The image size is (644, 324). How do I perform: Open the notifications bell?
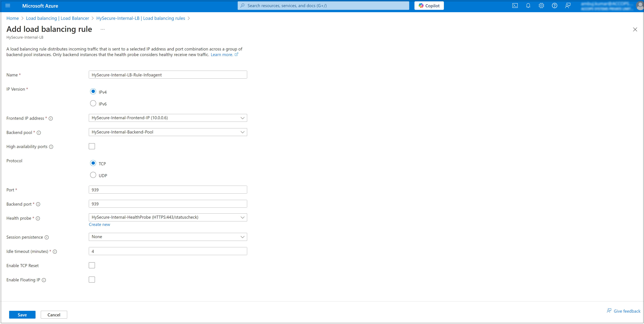[x=528, y=6]
